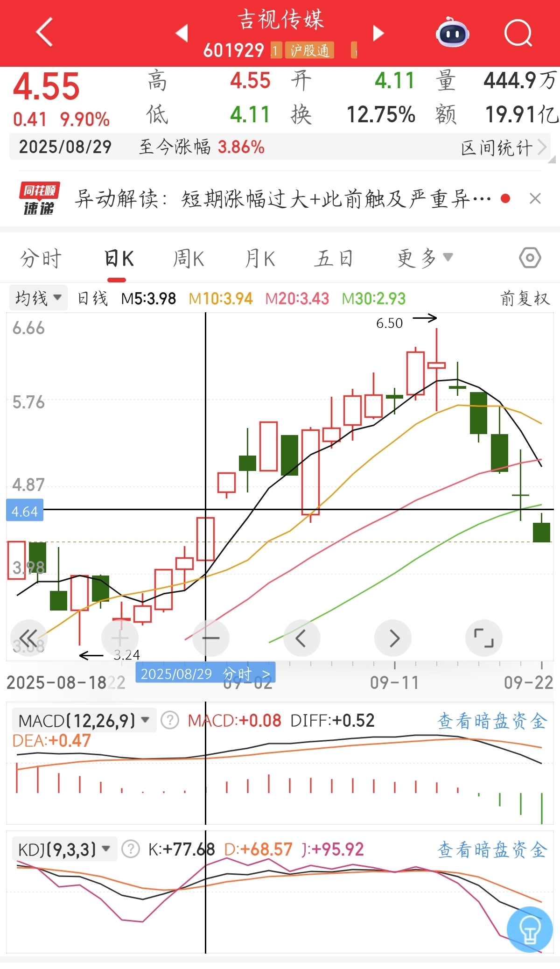Tap M30:2.93 moving average value

pos(373,298)
